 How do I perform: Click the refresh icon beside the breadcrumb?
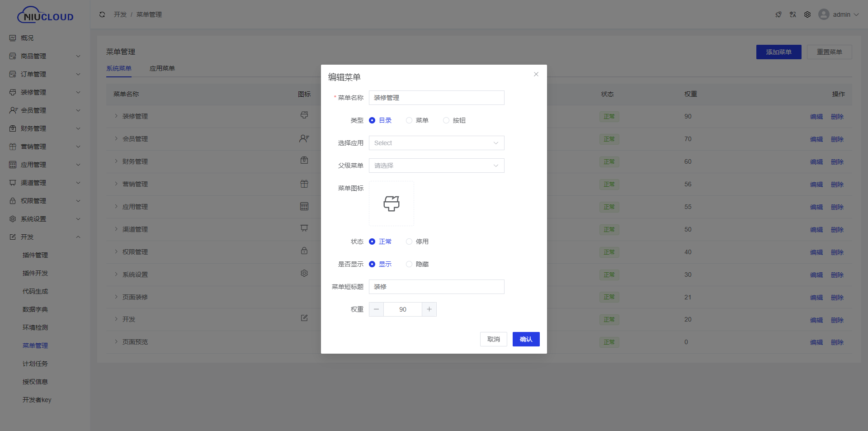click(102, 14)
